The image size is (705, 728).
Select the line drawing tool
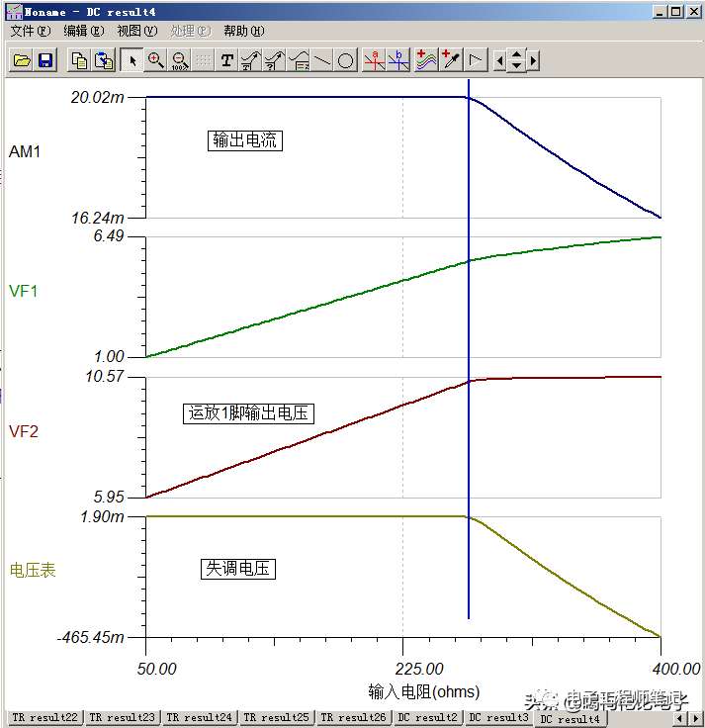[322, 60]
